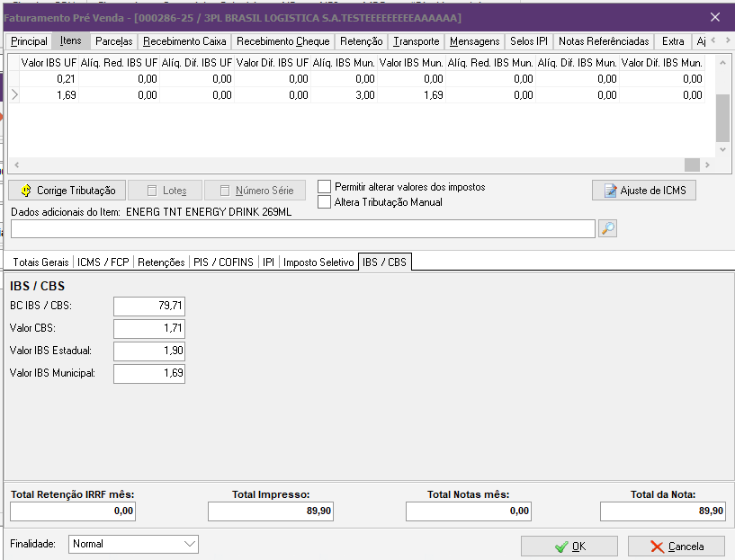Image resolution: width=735 pixels, height=560 pixels.
Task: Switch to Totais Gerais subtab
Action: pos(40,262)
